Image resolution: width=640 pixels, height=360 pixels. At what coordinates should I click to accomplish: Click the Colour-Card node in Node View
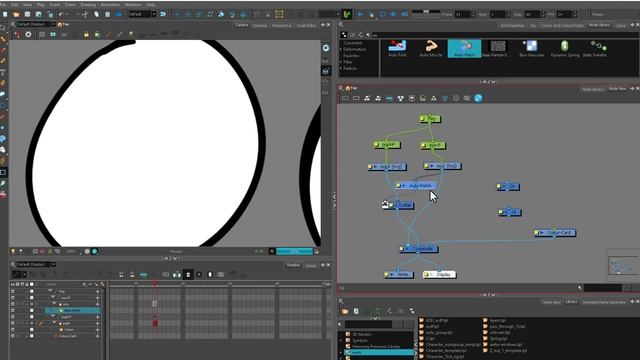[555, 233]
